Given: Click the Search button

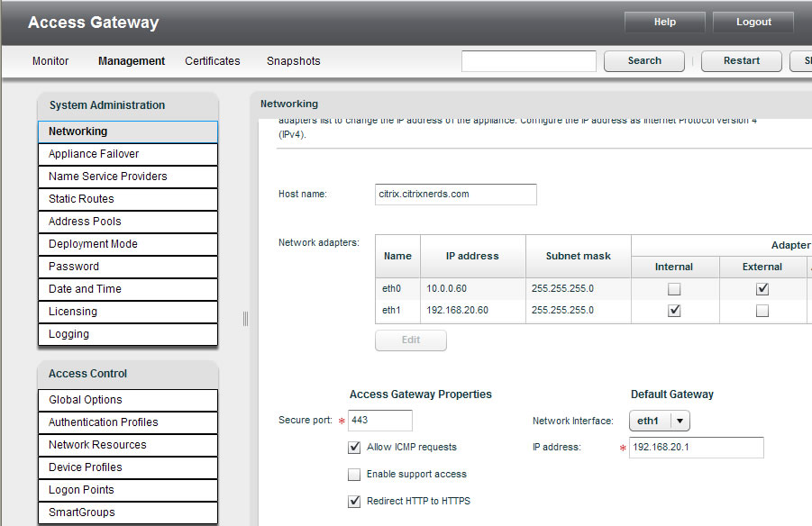Looking at the screenshot, I should pyautogui.click(x=644, y=61).
